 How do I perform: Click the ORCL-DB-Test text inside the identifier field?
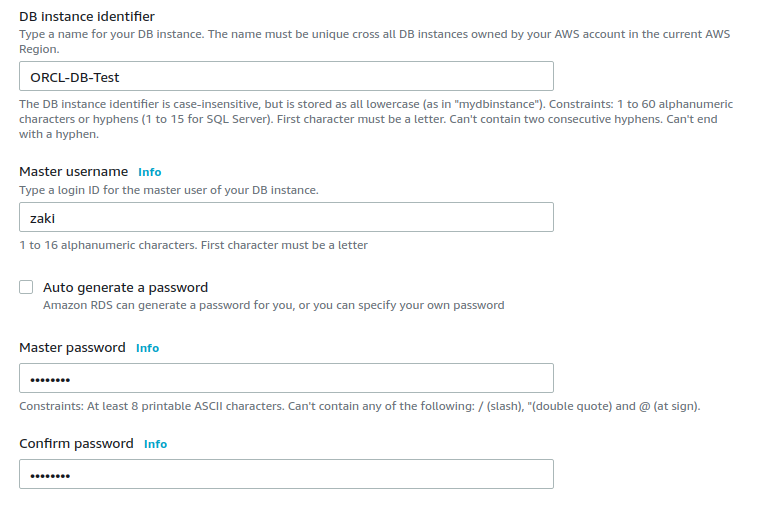(75, 77)
